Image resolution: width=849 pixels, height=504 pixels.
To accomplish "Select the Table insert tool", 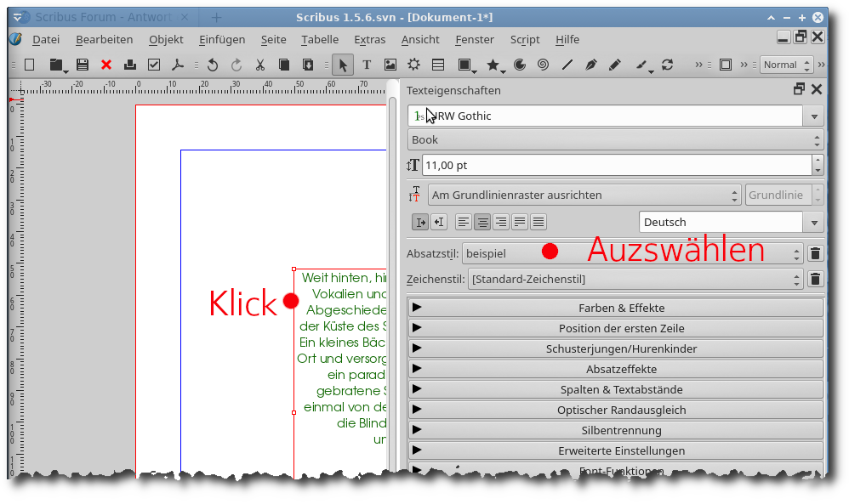I will click(438, 65).
